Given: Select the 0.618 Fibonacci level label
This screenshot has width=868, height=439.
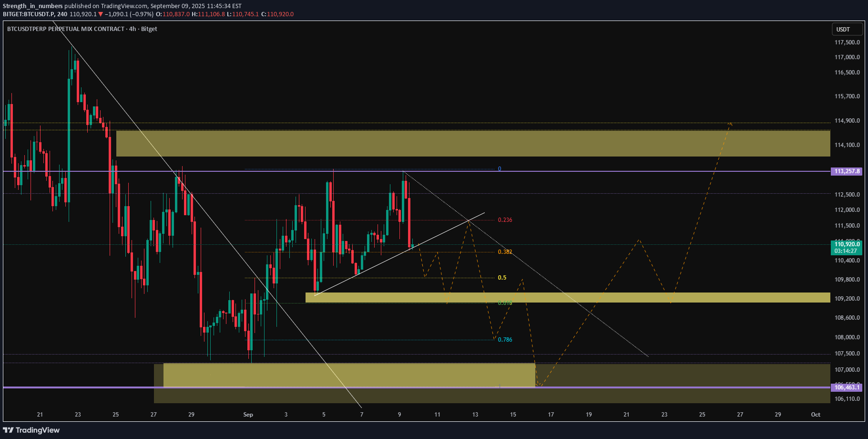Looking at the screenshot, I should tap(505, 303).
